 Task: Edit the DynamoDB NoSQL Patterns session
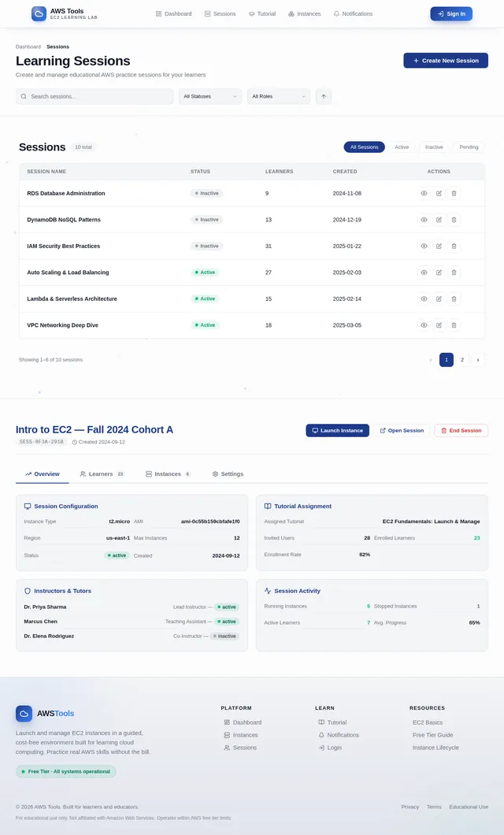[439, 220]
